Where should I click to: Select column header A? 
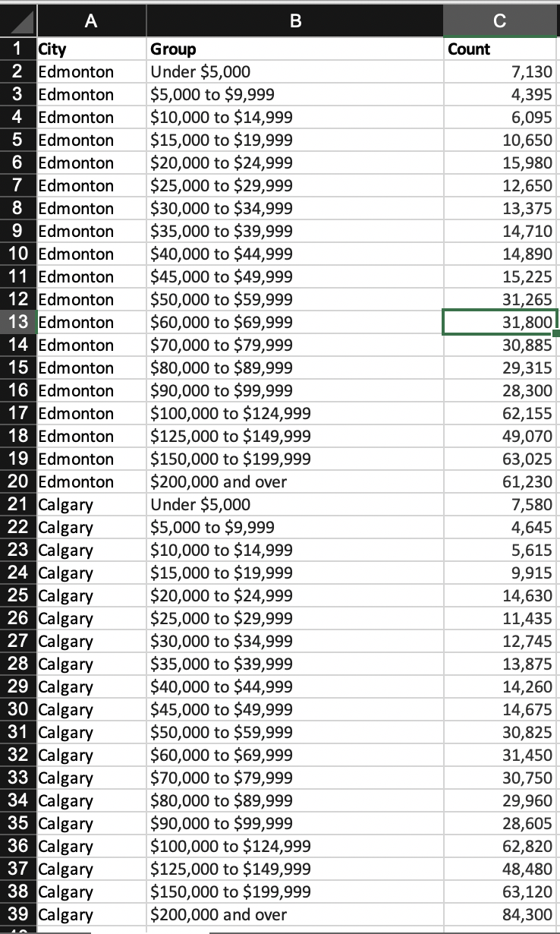91,21
